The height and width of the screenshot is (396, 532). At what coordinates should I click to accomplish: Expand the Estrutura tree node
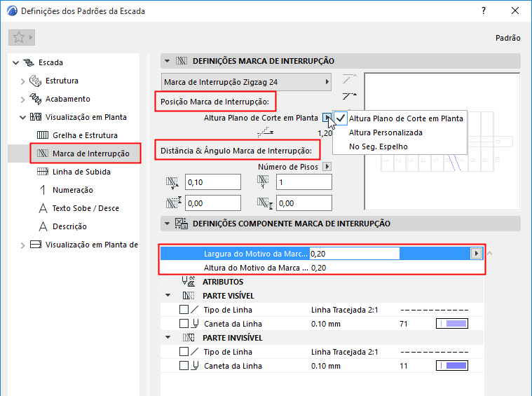point(22,81)
